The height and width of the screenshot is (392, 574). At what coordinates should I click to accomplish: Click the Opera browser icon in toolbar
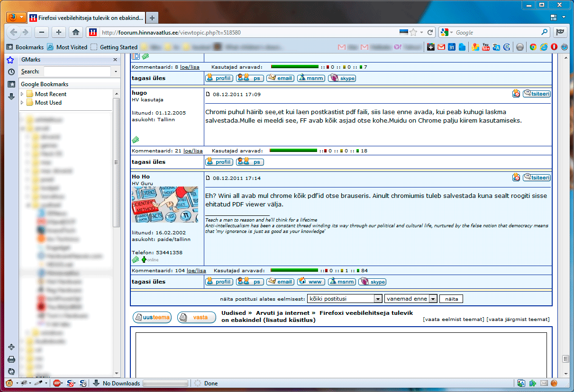click(554, 47)
